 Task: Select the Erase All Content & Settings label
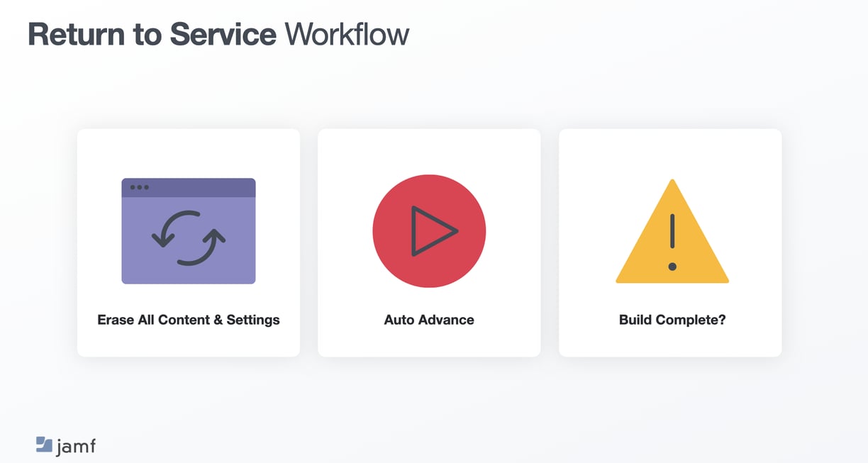click(189, 320)
